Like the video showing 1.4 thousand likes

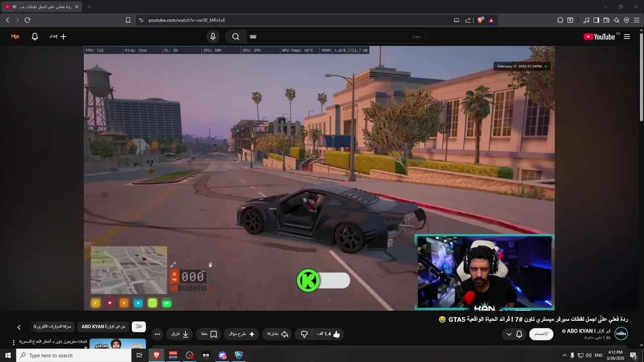pyautogui.click(x=329, y=334)
